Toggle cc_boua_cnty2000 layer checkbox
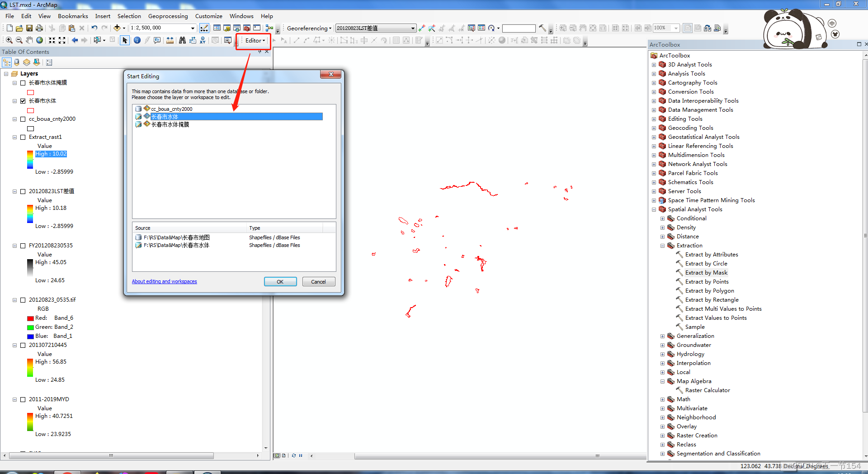 click(23, 119)
